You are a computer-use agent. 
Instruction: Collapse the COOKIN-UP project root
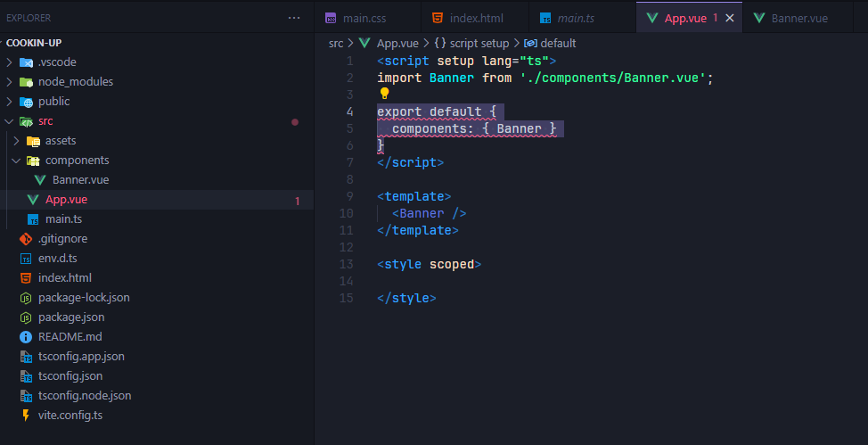point(34,43)
